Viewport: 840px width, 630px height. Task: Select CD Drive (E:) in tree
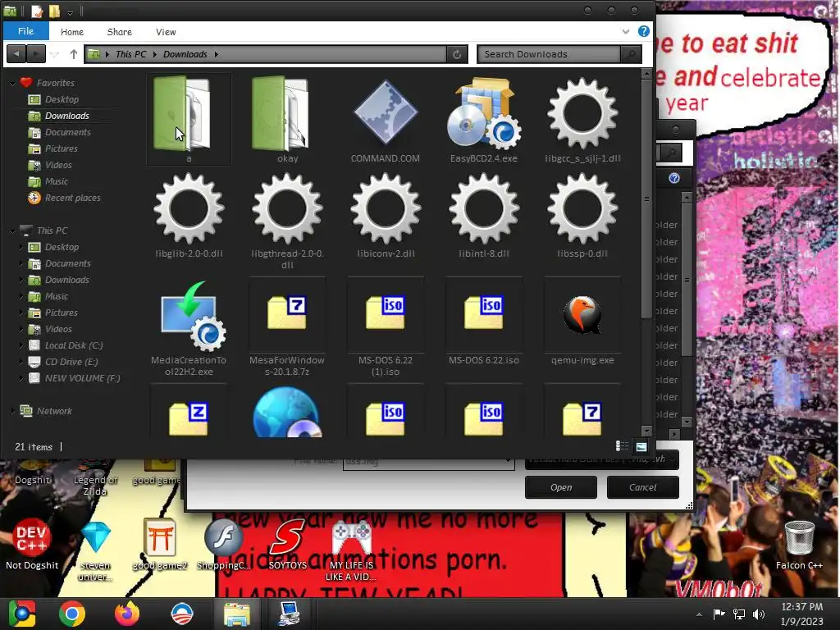pos(71,362)
